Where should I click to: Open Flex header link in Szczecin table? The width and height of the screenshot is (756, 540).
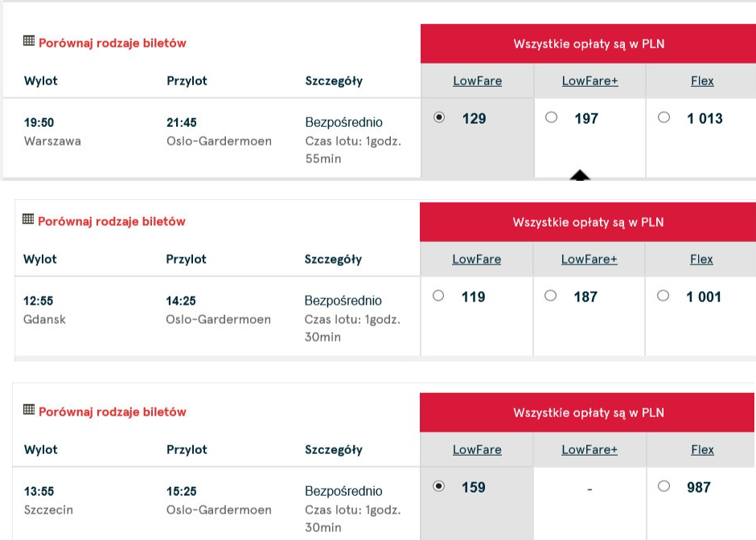702,449
